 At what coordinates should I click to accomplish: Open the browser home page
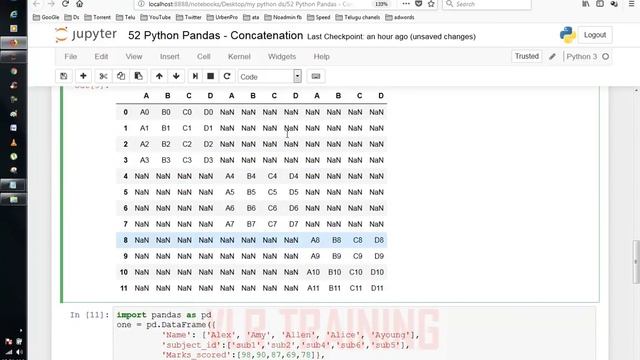click(80, 4)
